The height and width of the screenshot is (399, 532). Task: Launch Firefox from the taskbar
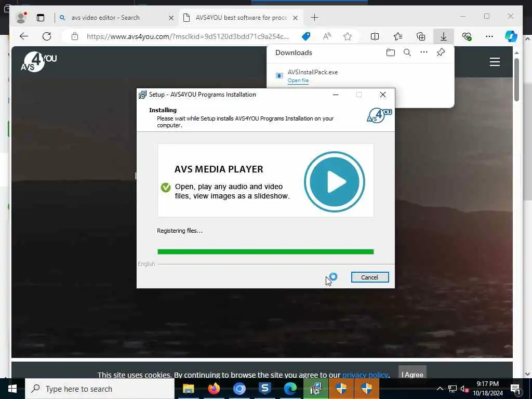coord(214,389)
